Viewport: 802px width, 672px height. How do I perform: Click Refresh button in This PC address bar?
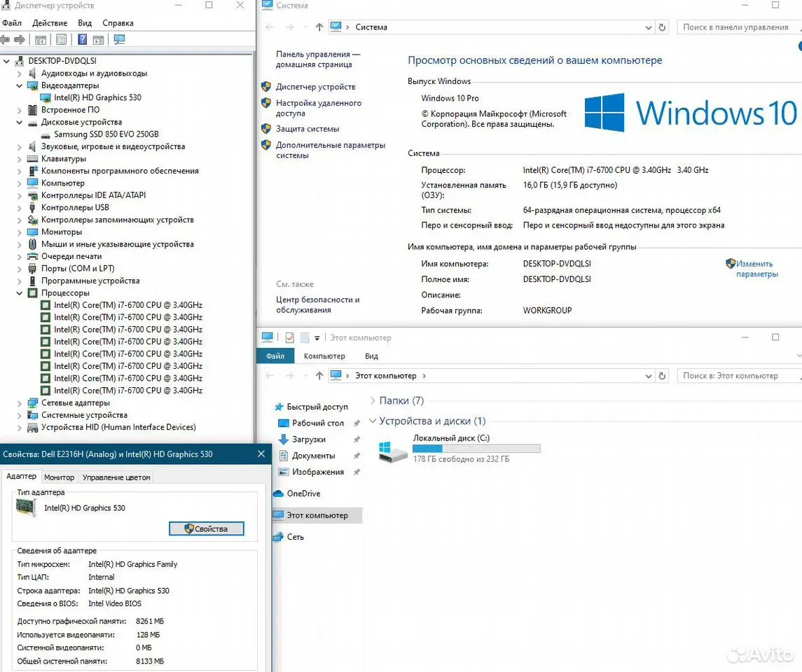(663, 376)
